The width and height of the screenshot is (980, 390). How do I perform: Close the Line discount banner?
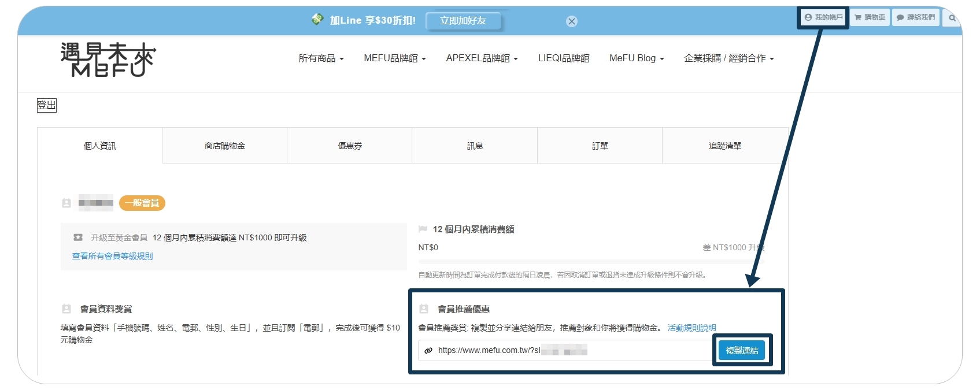[x=572, y=21]
